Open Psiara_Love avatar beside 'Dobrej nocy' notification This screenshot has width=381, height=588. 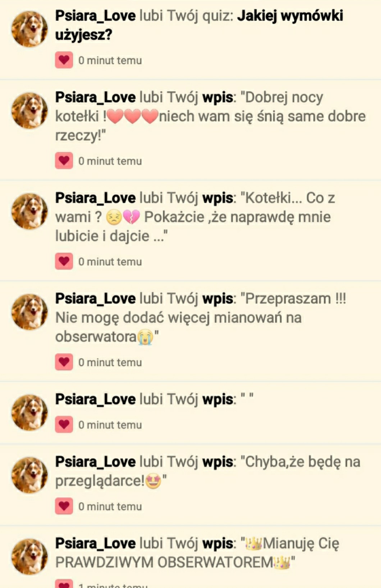[x=29, y=111]
